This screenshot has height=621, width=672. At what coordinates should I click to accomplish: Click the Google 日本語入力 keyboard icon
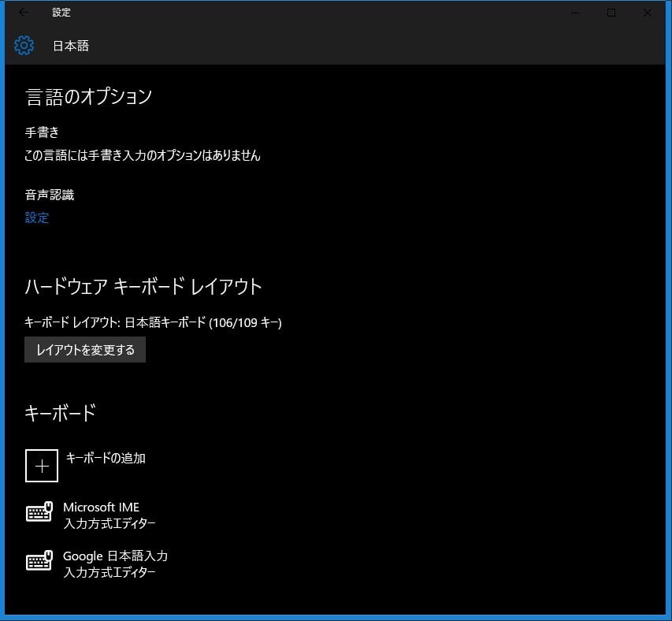point(39,560)
